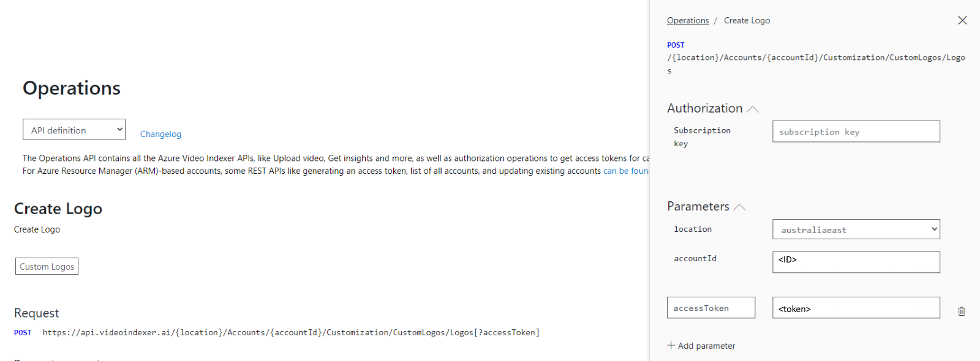980x361 pixels.
Task: Focus the subscription key input field
Action: [x=856, y=132]
